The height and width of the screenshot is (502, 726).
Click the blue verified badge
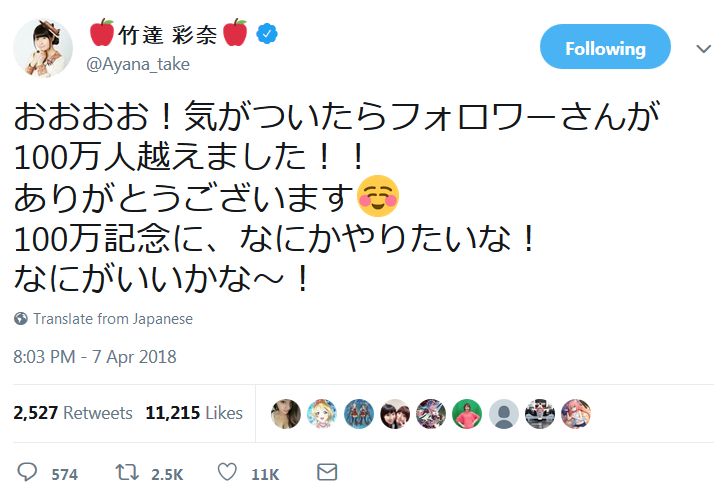coord(265,35)
